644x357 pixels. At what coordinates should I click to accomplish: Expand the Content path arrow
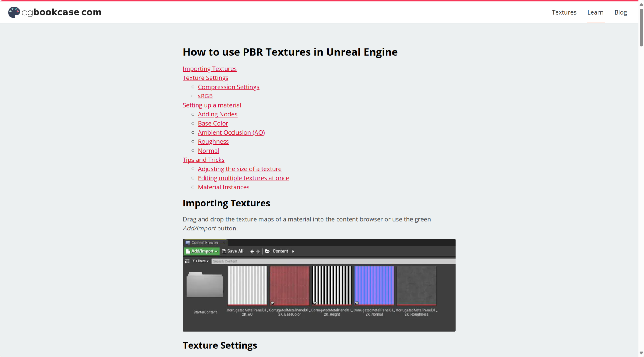point(293,251)
